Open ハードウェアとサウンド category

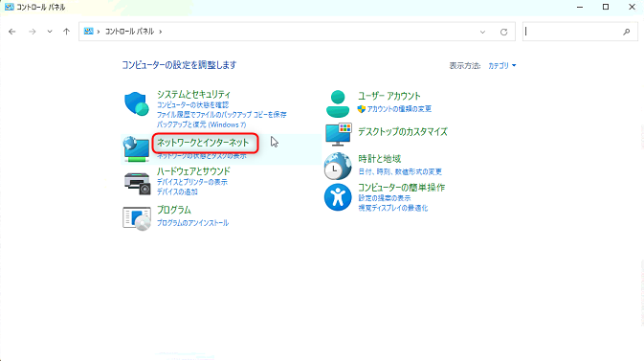pyautogui.click(x=193, y=171)
